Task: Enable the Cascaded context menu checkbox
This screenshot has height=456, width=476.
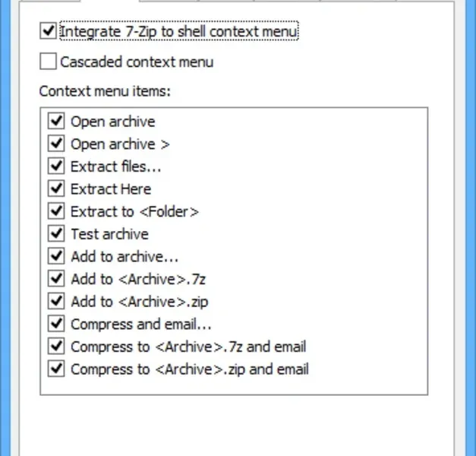Action: [48, 62]
